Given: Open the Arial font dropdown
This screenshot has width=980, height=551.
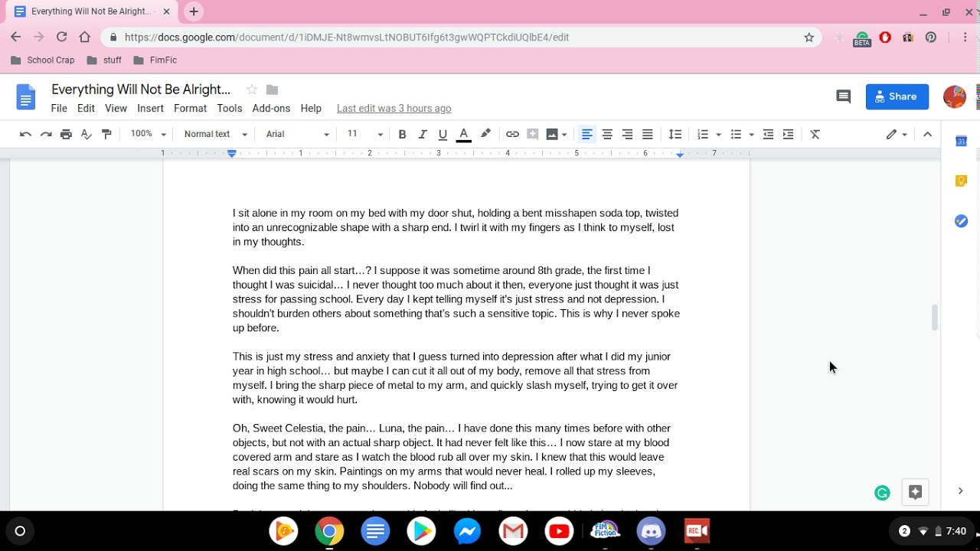Looking at the screenshot, I should [297, 134].
